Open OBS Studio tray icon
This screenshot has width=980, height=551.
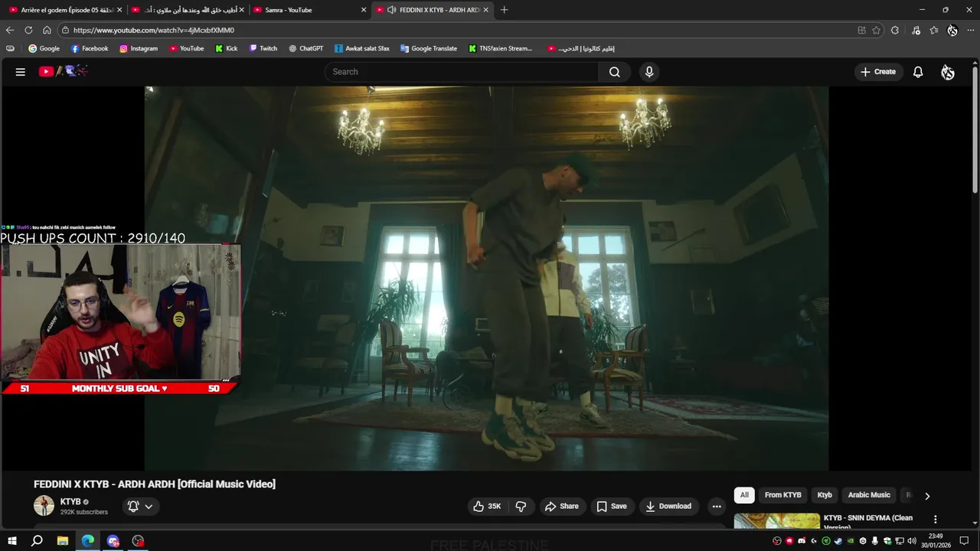pyautogui.click(x=777, y=541)
